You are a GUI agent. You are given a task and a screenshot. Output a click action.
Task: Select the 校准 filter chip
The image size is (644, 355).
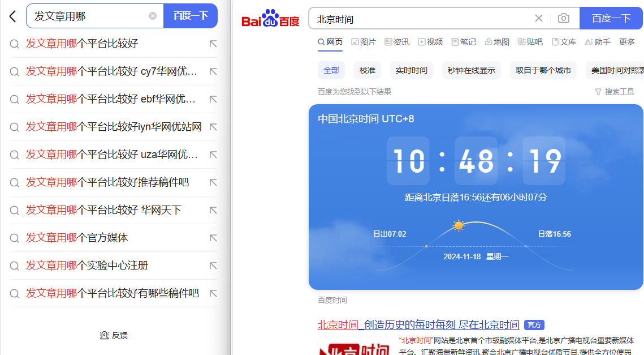(368, 70)
